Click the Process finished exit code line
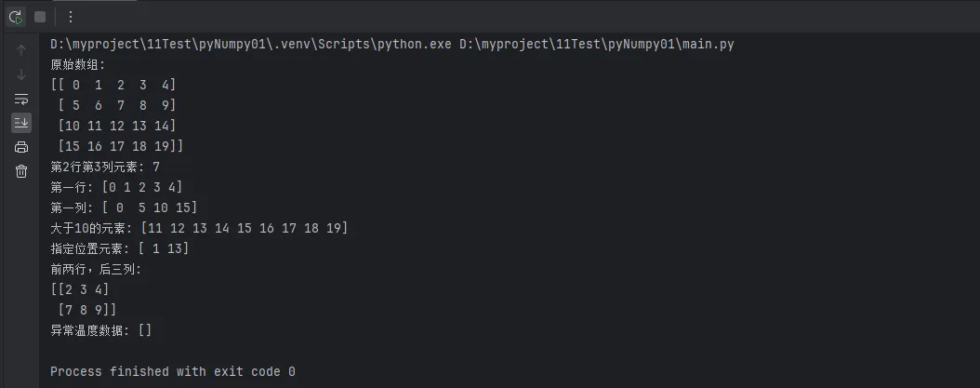Viewport: 980px width, 388px height. click(x=172, y=371)
